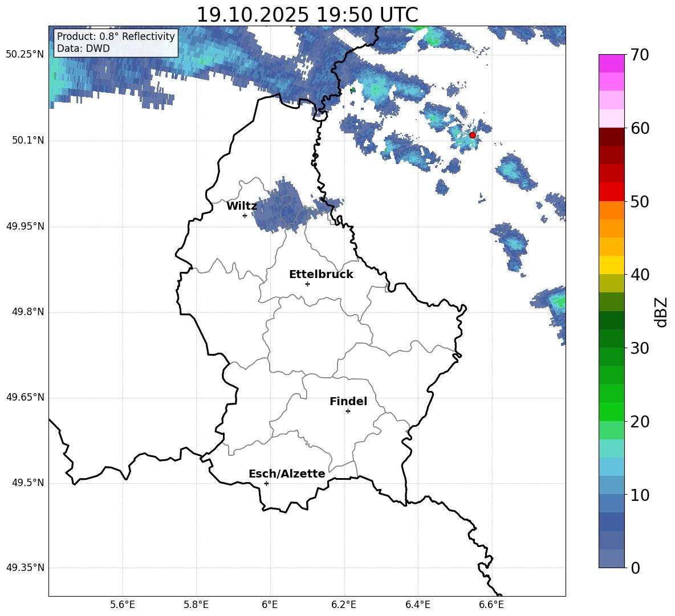Viewport: 675px width, 616px height.
Task: Click the 6.2°E longitude label
Action: tap(344, 605)
